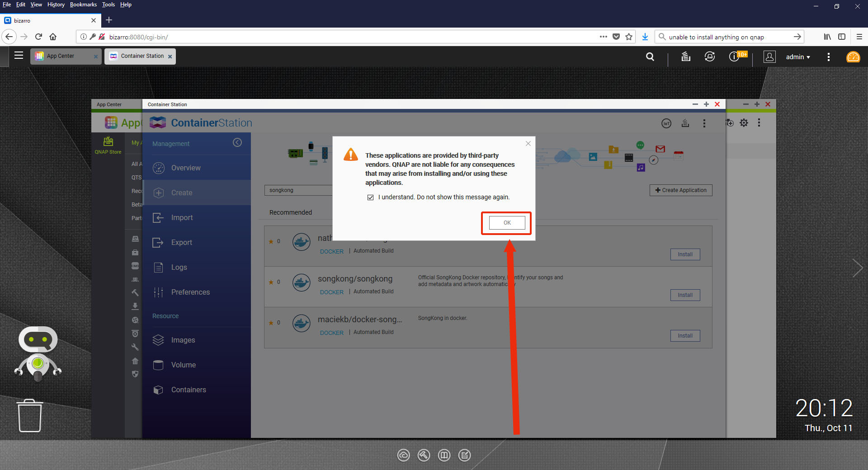Collapse the Container Station Management sidebar
Screen dimensions: 868x470
point(237,143)
